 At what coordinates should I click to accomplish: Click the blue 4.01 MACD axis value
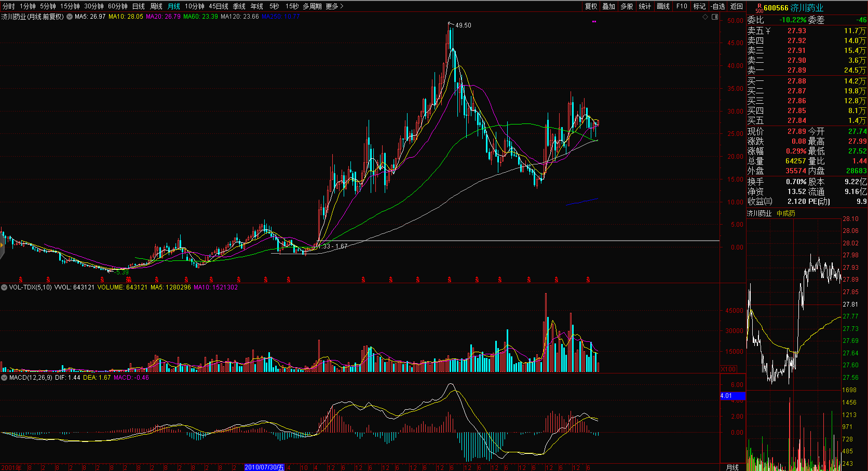click(x=732, y=396)
